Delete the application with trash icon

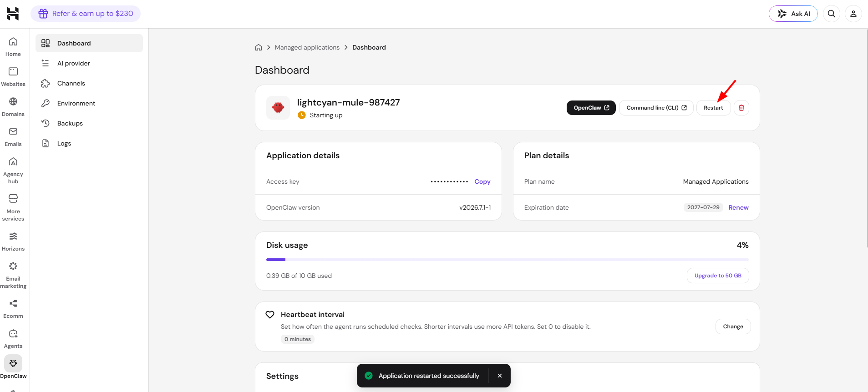coord(741,108)
